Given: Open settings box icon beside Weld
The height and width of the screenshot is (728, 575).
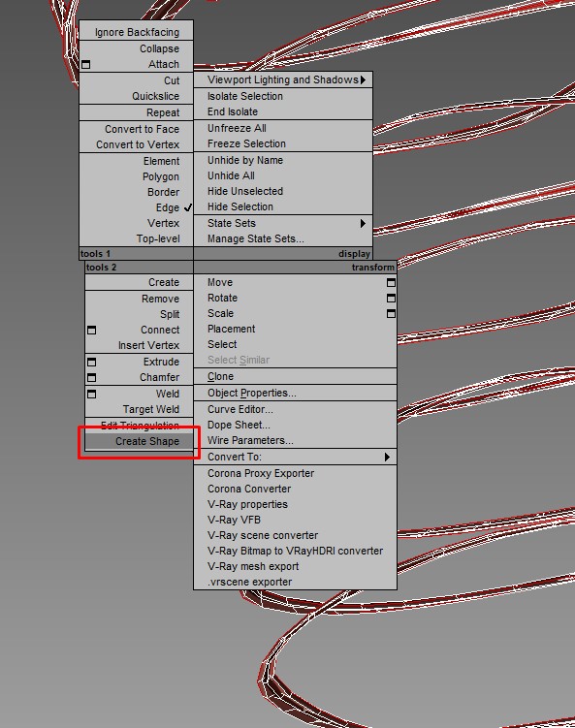Looking at the screenshot, I should 91,394.
